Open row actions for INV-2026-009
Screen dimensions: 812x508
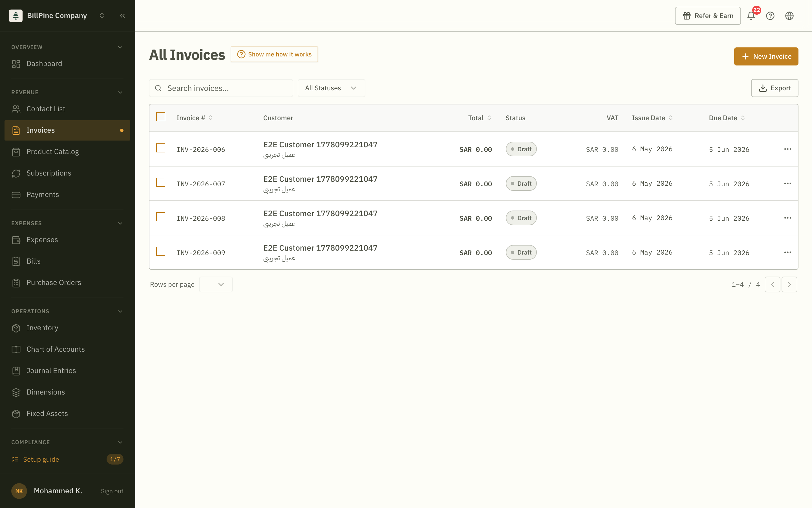pos(787,252)
